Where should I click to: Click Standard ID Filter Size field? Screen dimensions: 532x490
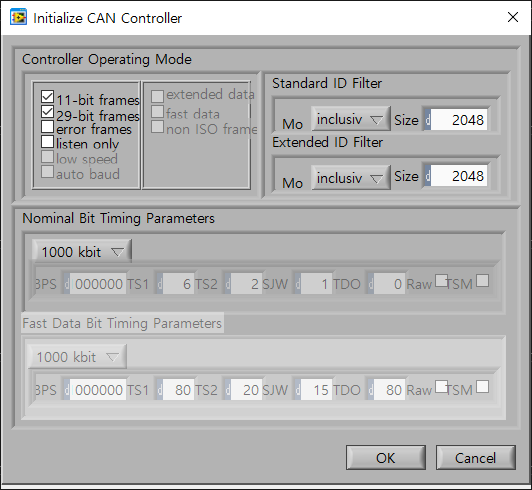tap(459, 119)
